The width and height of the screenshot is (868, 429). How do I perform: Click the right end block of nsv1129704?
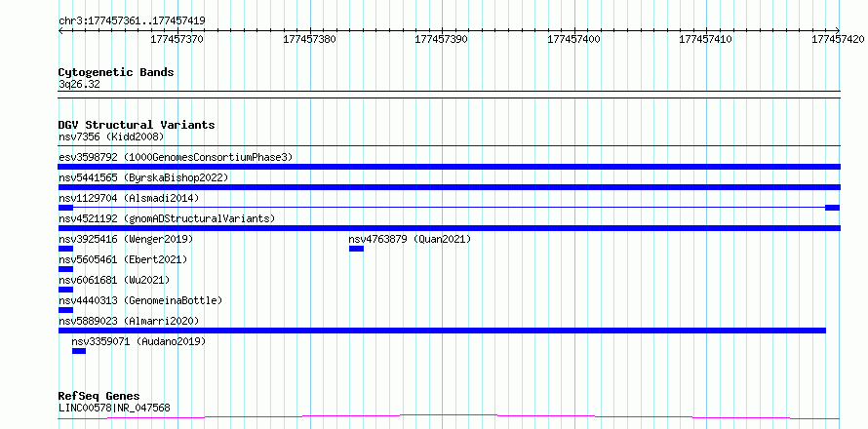(832, 208)
